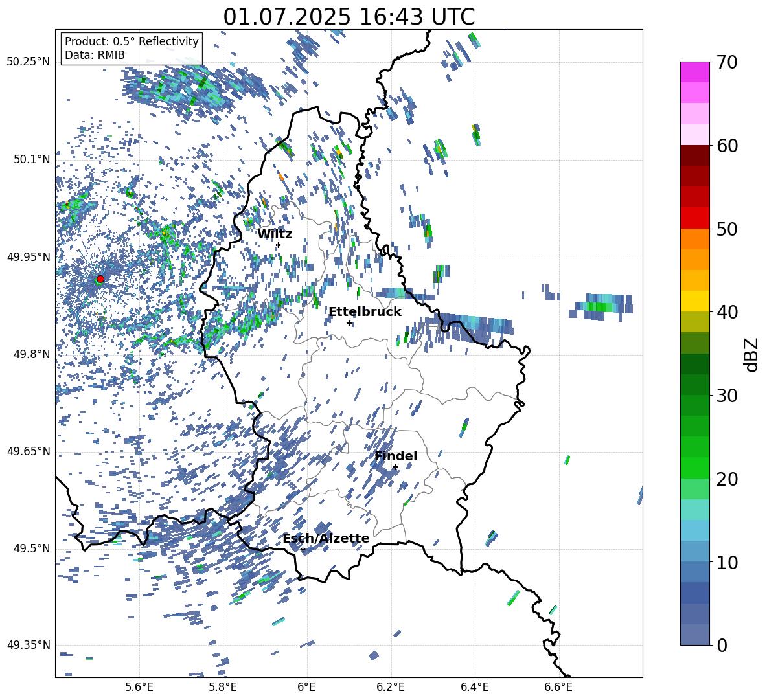Screen dimensions: 767x700
Task: Click the 6.6°E longitude label
Action: pos(558,687)
